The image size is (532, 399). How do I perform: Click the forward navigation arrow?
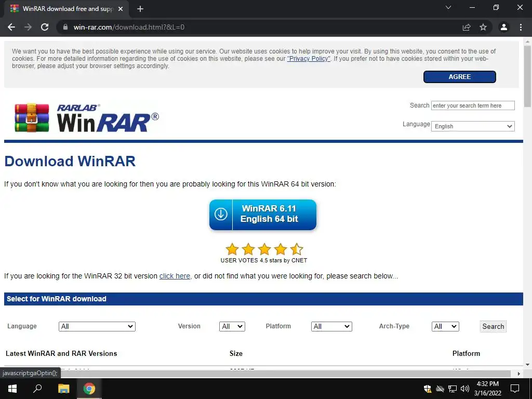point(28,27)
